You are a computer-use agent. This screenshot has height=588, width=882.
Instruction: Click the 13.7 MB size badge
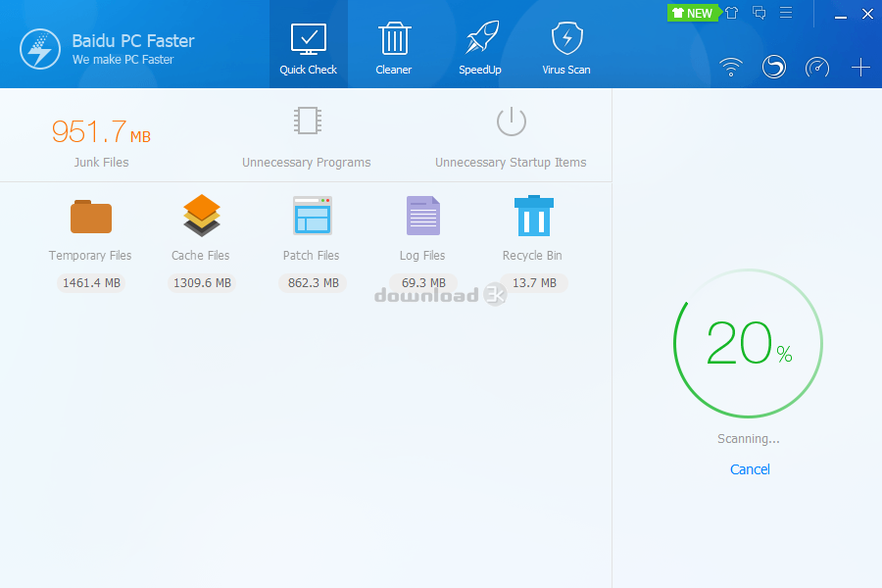(x=534, y=283)
